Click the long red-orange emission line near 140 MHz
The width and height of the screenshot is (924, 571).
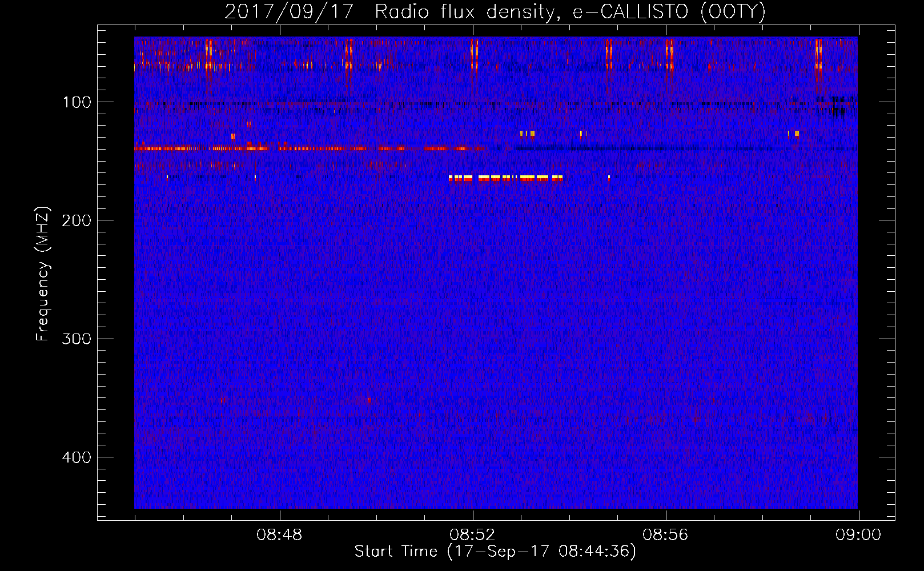click(308, 148)
